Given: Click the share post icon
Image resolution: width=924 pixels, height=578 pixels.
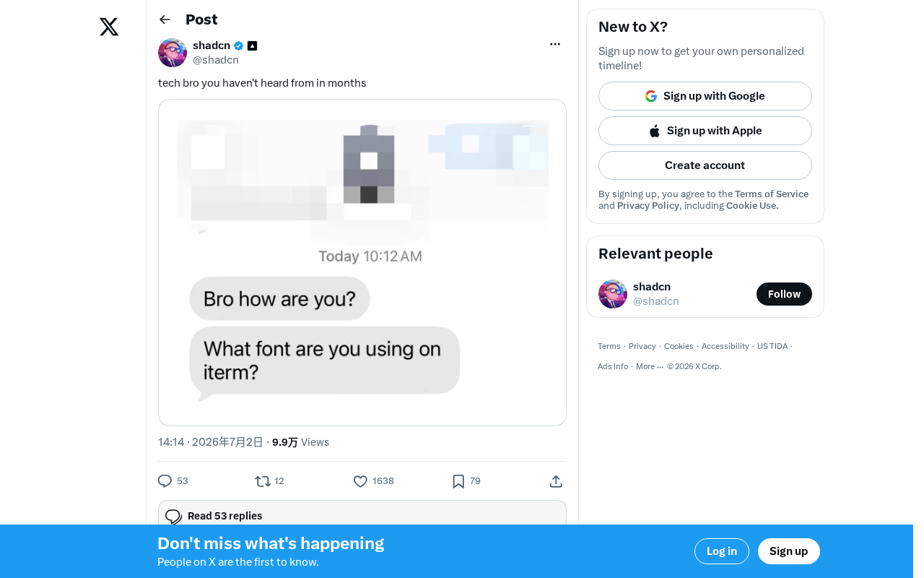Looking at the screenshot, I should click(556, 481).
